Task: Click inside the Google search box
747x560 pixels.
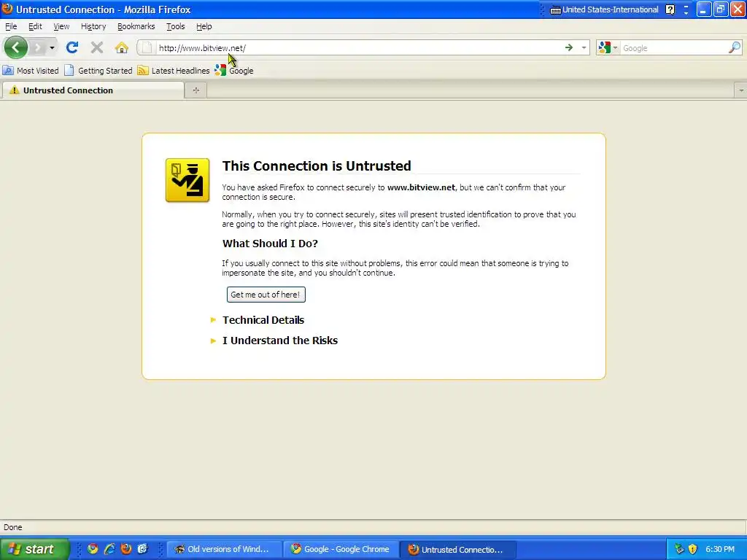Action: 674,47
